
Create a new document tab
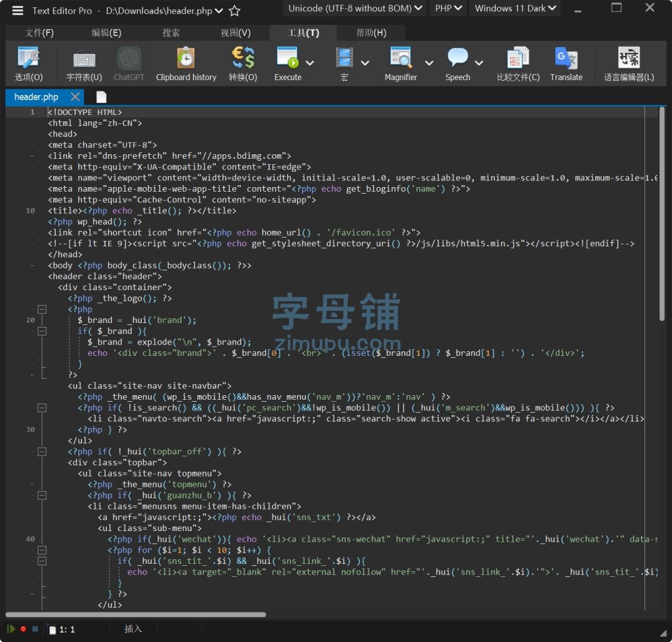pos(101,97)
